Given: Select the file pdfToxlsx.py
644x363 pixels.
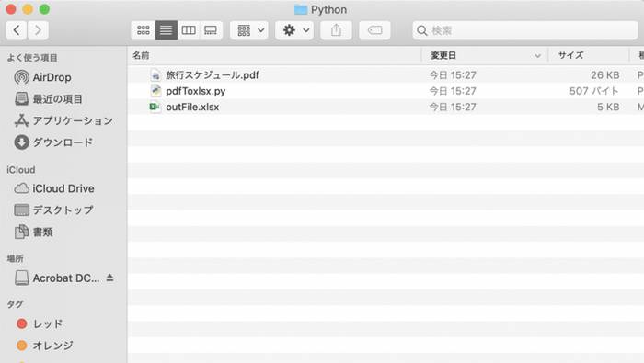Looking at the screenshot, I should tap(195, 91).
